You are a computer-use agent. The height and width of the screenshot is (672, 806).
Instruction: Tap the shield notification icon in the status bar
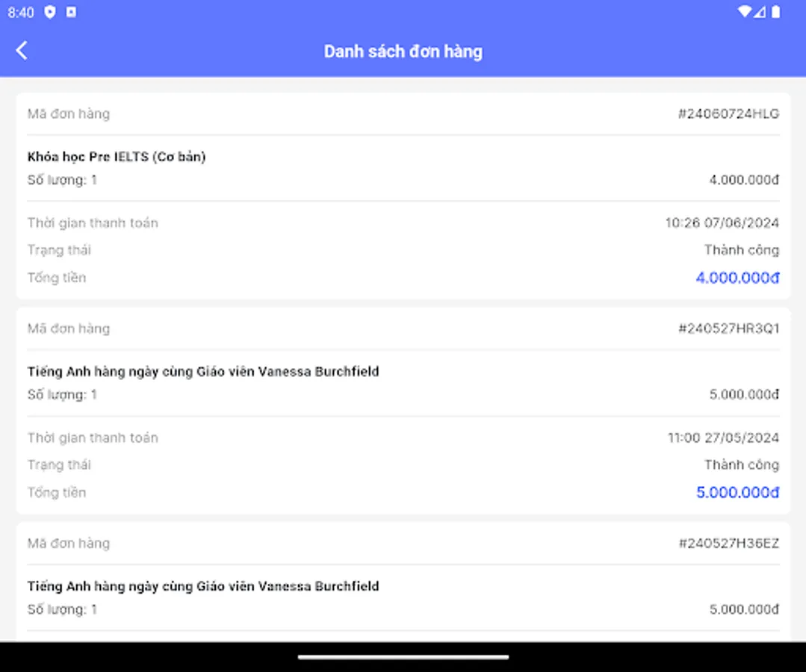pos(50,12)
